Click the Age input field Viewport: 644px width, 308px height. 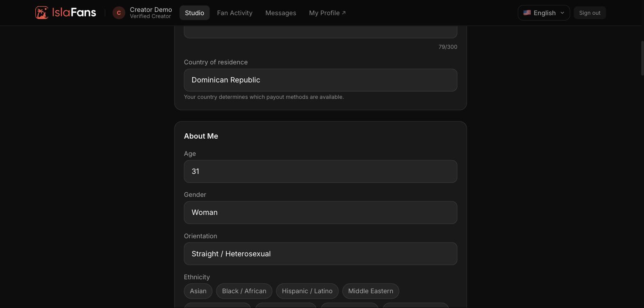click(320, 171)
